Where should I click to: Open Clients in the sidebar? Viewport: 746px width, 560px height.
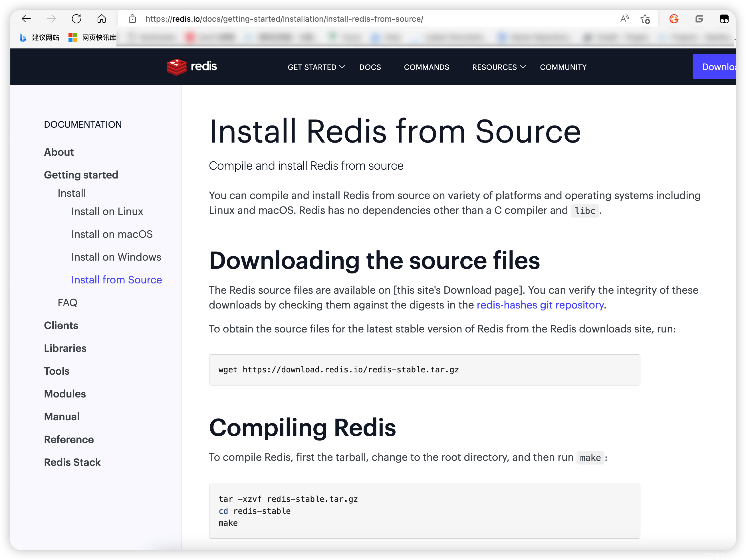click(x=61, y=326)
